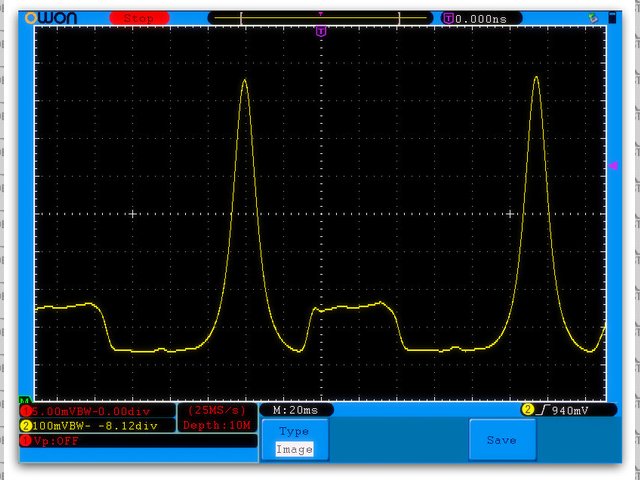
Task: Click the rising edge trigger slope icon
Action: [x=542, y=410]
